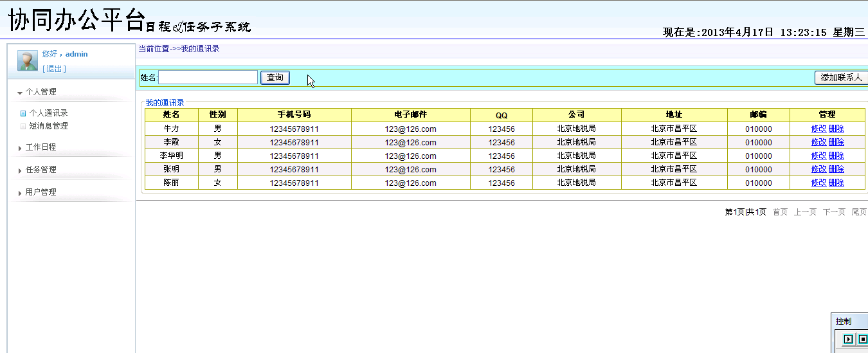Click the QQ column header

pos(502,115)
